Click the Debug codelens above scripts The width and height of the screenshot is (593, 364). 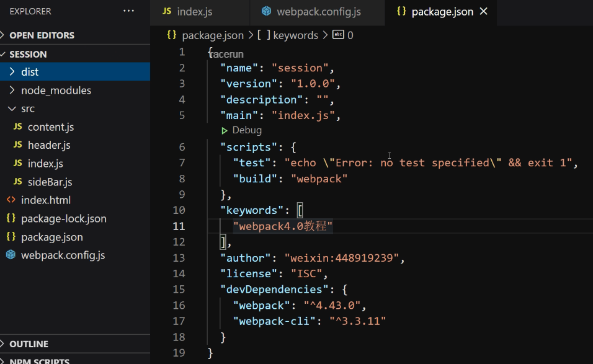(x=247, y=130)
